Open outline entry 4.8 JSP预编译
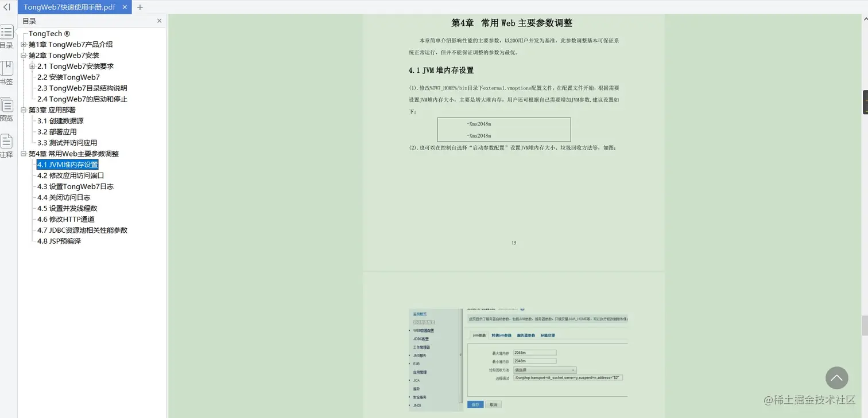The width and height of the screenshot is (868, 418). 59,241
